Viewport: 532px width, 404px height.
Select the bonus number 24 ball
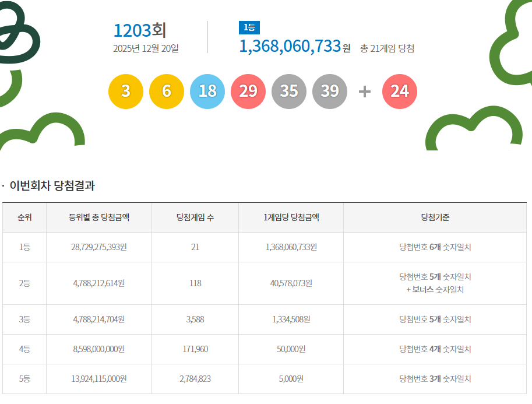pos(400,92)
